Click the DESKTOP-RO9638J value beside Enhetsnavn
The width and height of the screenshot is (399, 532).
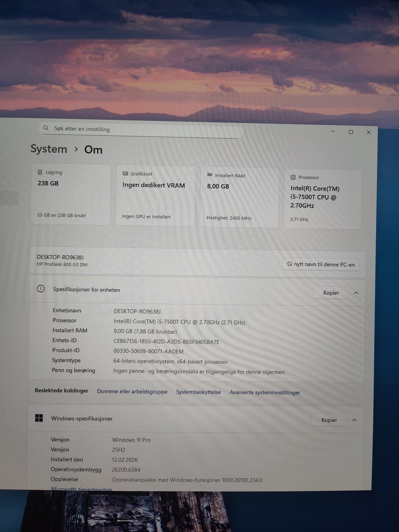click(x=137, y=311)
